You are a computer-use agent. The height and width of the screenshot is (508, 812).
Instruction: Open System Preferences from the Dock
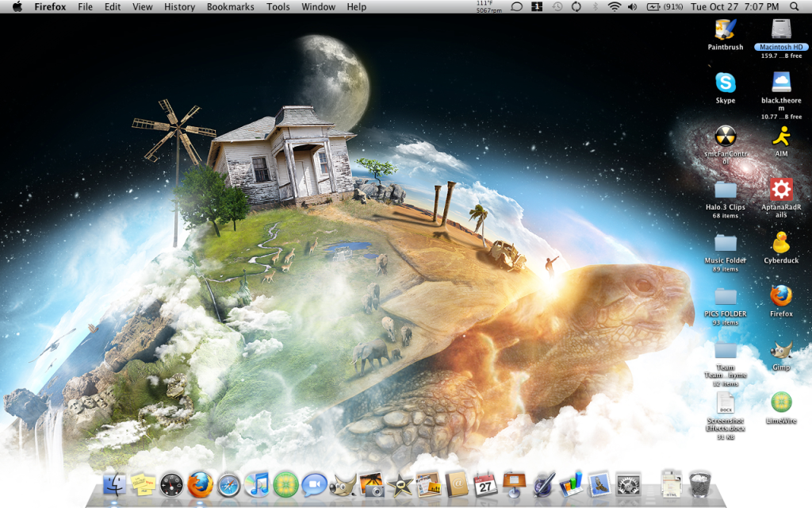628,485
